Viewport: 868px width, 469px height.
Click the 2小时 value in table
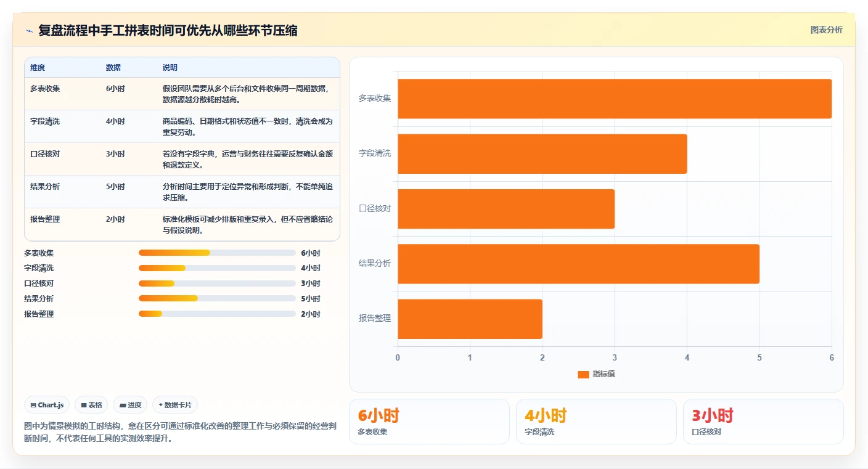click(x=115, y=219)
